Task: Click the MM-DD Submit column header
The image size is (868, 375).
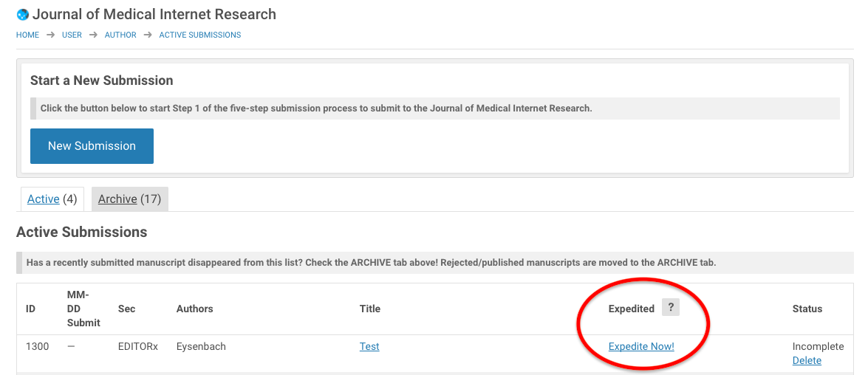Action: 83,309
